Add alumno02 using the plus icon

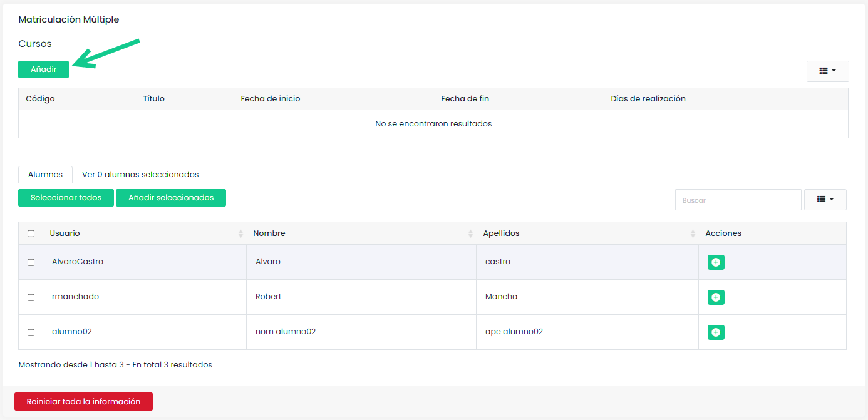click(716, 332)
